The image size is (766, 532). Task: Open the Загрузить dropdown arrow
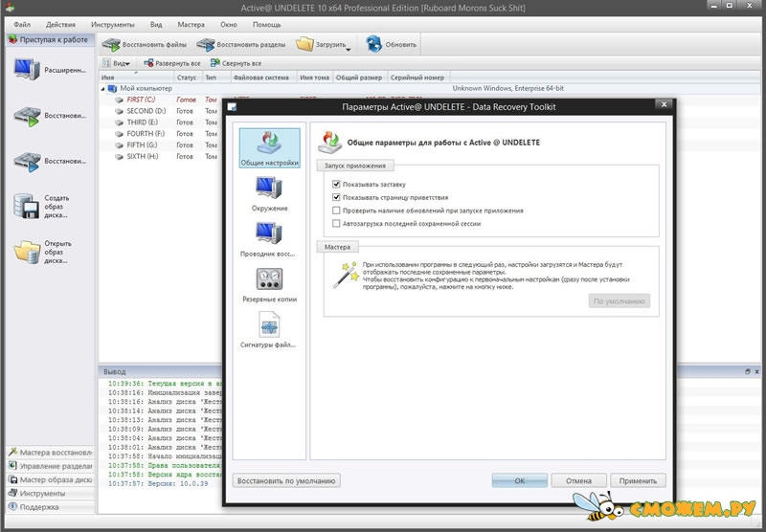pyautogui.click(x=349, y=50)
